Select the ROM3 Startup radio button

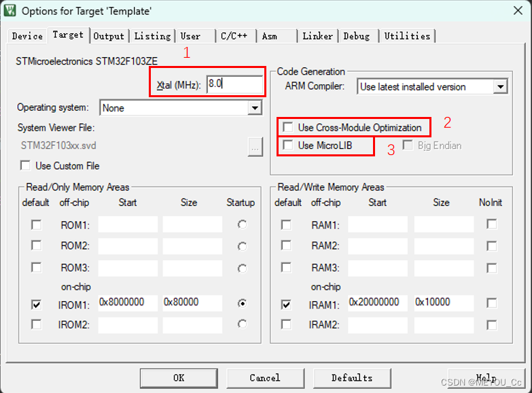click(x=243, y=269)
